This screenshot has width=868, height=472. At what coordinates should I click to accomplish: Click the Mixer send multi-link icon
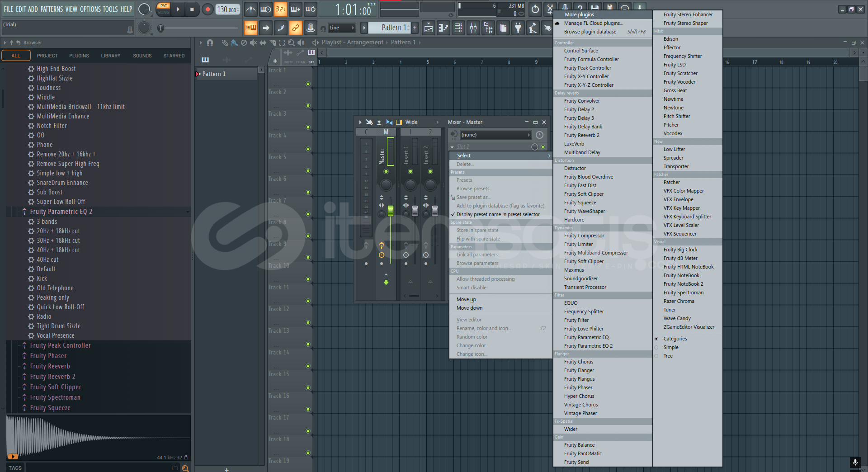click(x=369, y=122)
